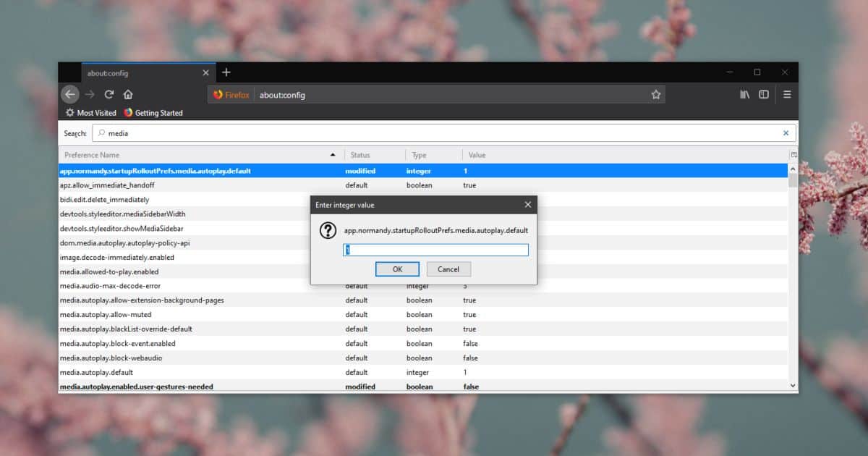
Task: Select the apz.allow_immediate_handoff row
Action: coord(423,185)
